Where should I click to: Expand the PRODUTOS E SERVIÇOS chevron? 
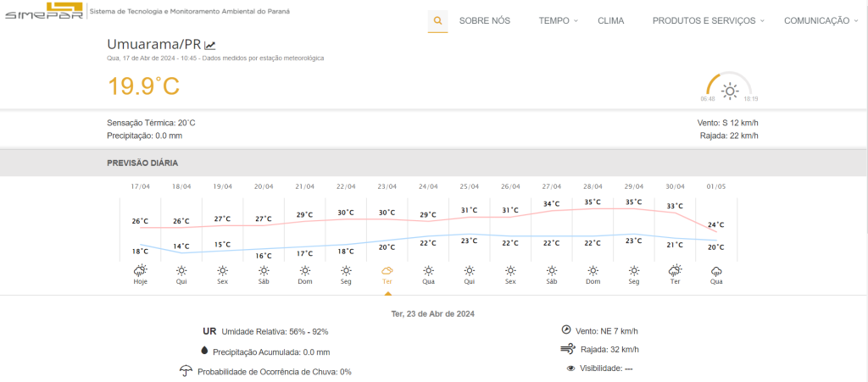pos(762,20)
